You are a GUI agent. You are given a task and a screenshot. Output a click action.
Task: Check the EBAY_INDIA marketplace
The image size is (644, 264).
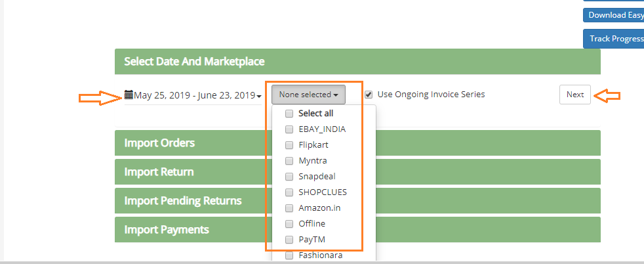(x=289, y=129)
